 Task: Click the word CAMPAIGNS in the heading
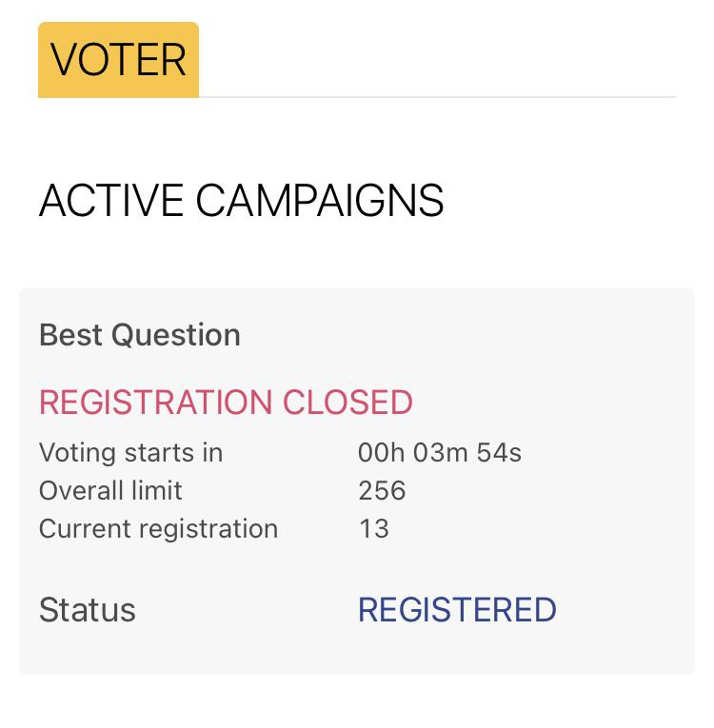point(320,201)
